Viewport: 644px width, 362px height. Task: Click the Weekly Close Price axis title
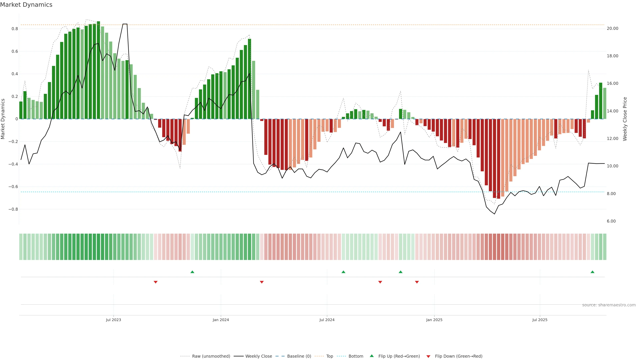point(625,119)
